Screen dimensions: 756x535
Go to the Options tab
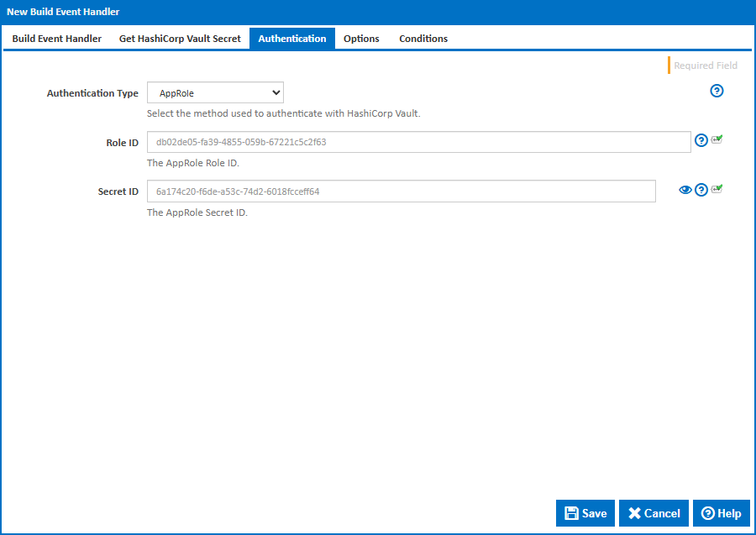[361, 39]
